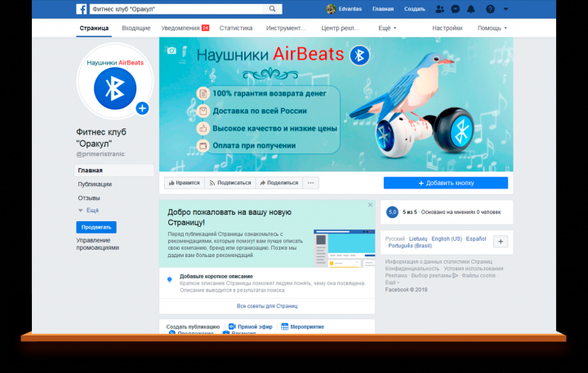Image resolution: width=588 pixels, height=373 pixels.
Task: Open the Messenger icon
Action: pyautogui.click(x=455, y=9)
